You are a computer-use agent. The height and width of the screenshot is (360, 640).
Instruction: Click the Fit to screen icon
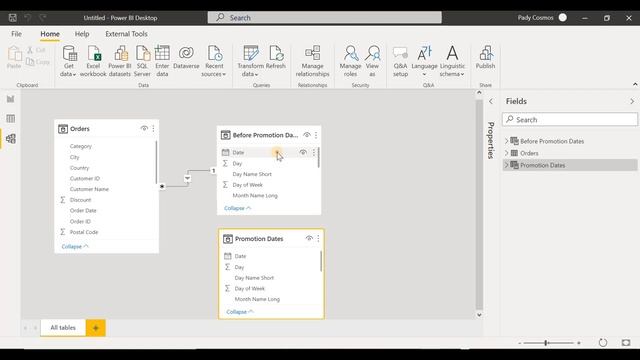point(626,343)
